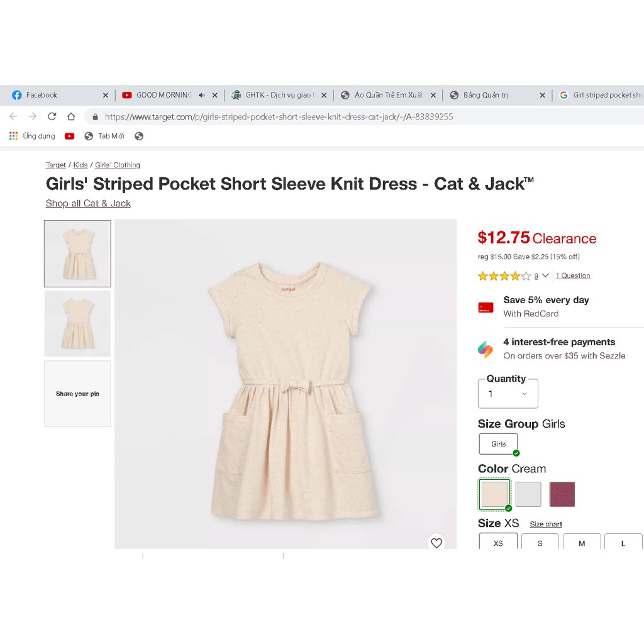Add the dress to favorites heart icon

(436, 543)
